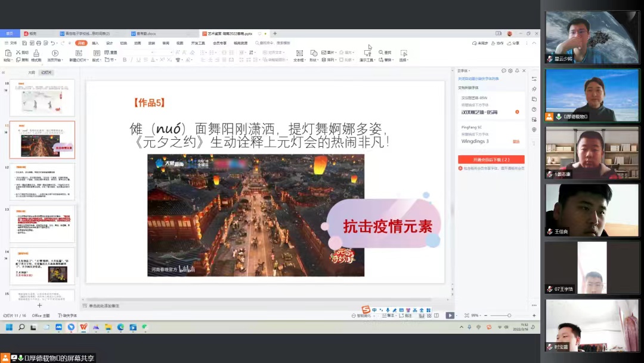Click the Windows Start button
Image resolution: width=644 pixels, height=363 pixels.
(9, 327)
